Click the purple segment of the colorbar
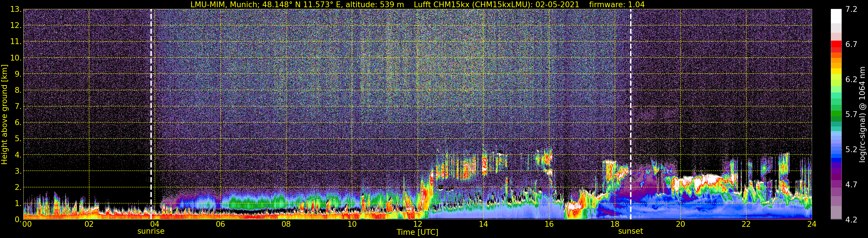Screen dimensions: 868x238 pyautogui.click(x=836, y=171)
